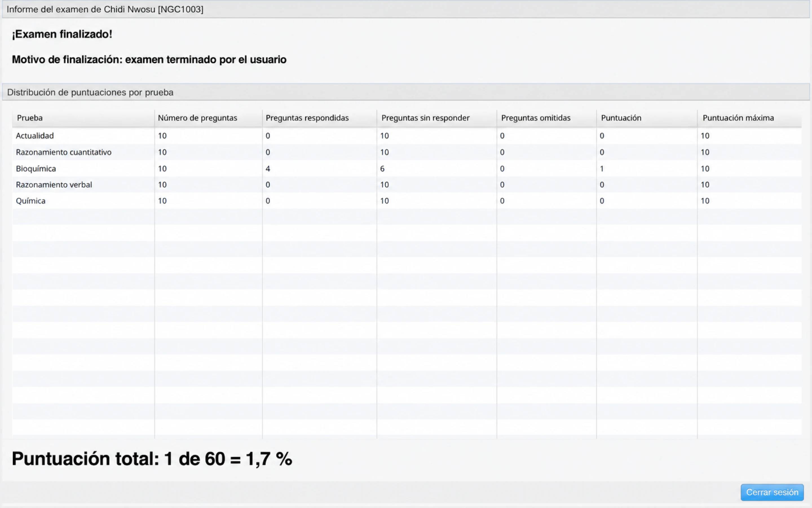Click the ¡Examen finalizado! heading

point(62,34)
